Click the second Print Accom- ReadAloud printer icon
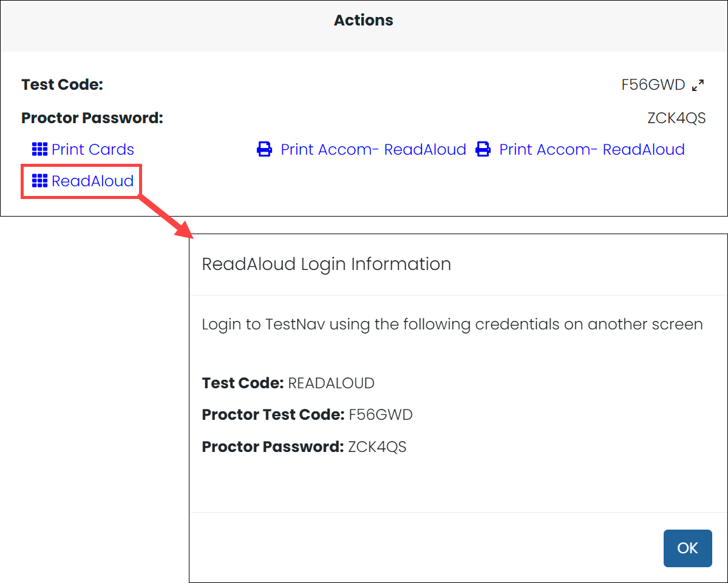Image resolution: width=728 pixels, height=583 pixels. (x=483, y=149)
